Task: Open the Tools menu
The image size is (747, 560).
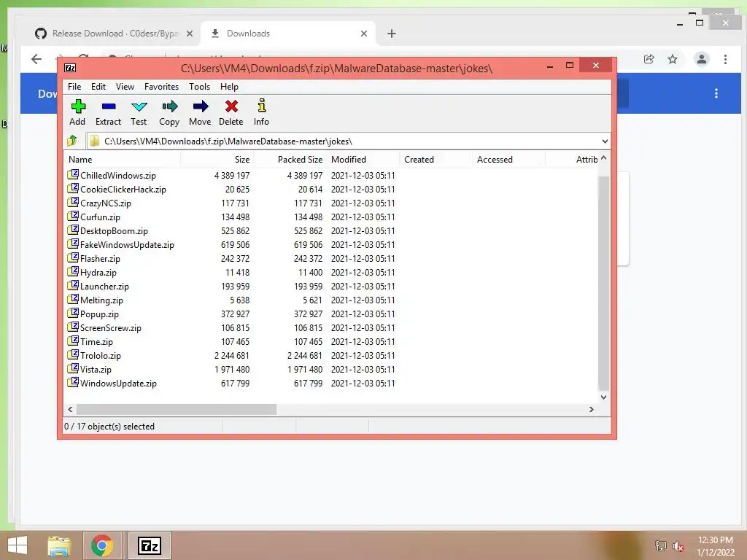Action: [x=199, y=87]
